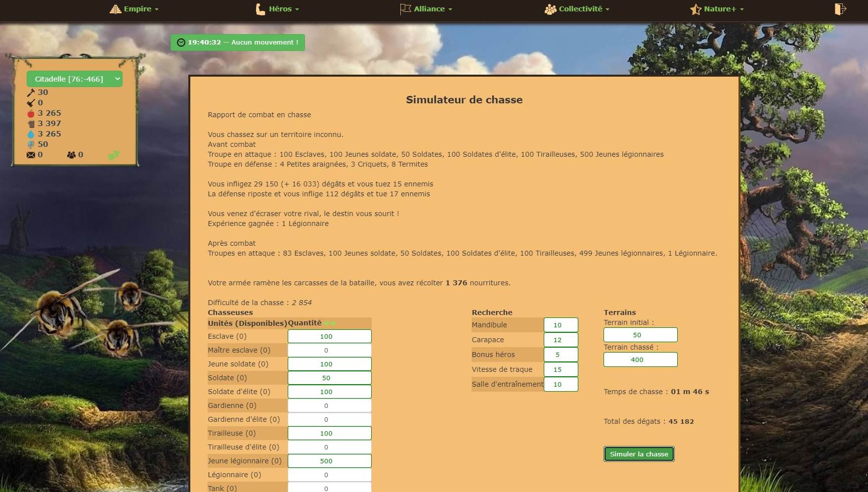Edit the Carapace research level field

(561, 340)
